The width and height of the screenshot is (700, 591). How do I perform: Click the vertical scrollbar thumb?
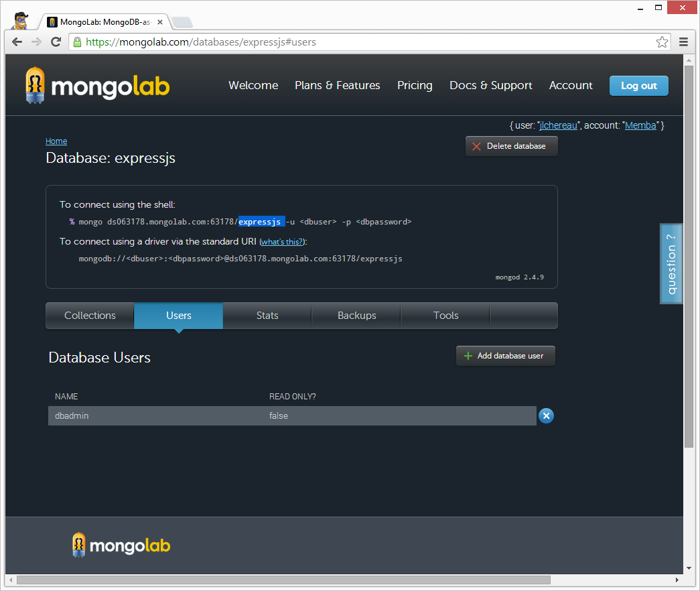(x=689, y=257)
